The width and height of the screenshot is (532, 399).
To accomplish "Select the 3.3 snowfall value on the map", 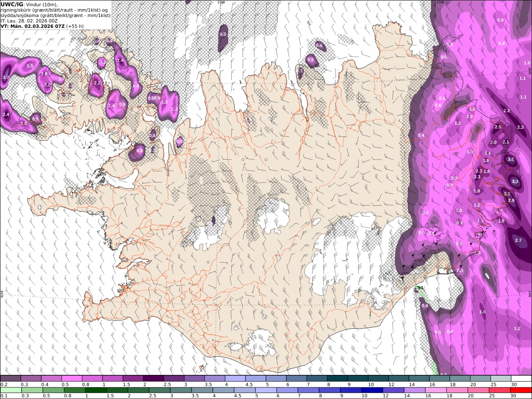I will pos(515,182).
